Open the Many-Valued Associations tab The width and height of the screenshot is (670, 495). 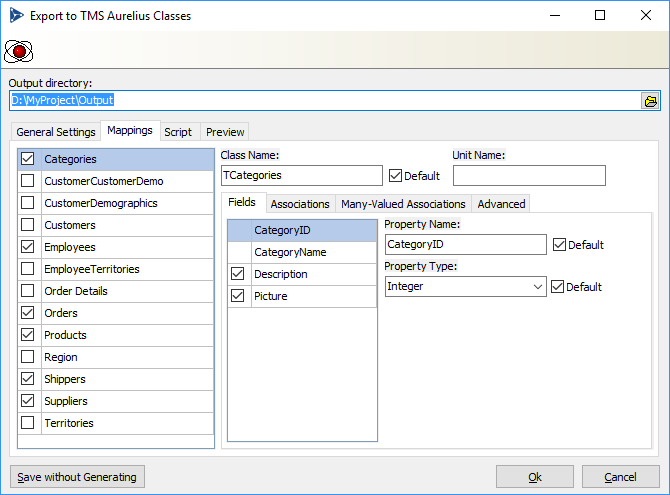[x=403, y=204]
